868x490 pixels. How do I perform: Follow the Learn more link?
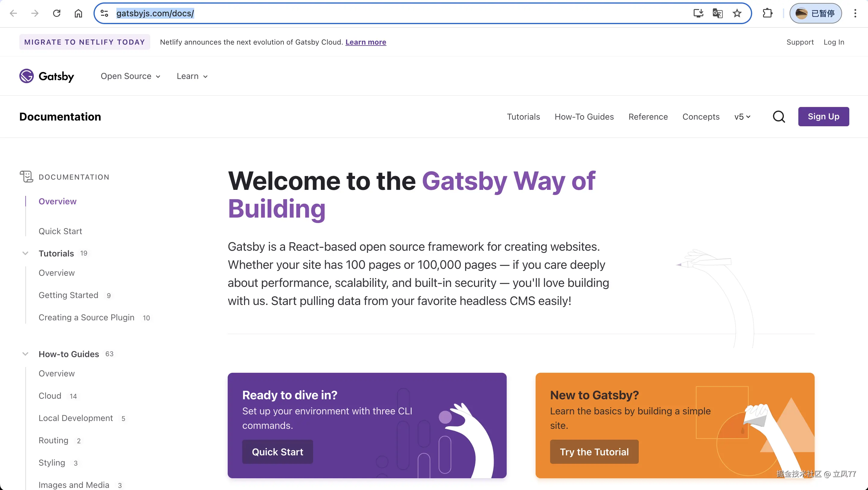click(x=366, y=42)
